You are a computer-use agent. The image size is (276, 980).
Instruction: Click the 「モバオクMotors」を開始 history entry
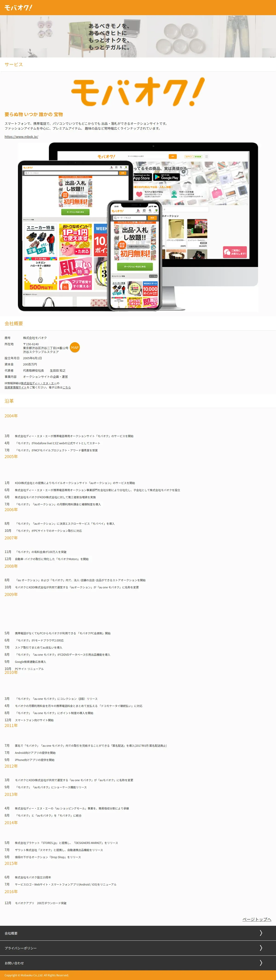point(52,559)
